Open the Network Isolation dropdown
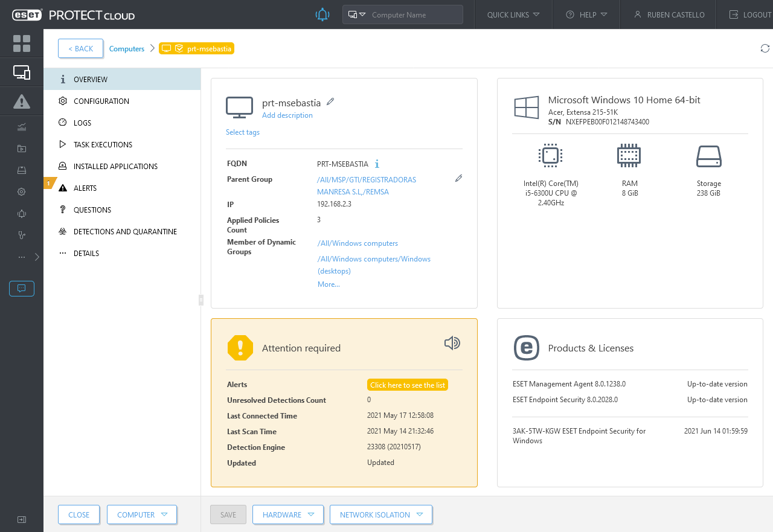 point(381,514)
